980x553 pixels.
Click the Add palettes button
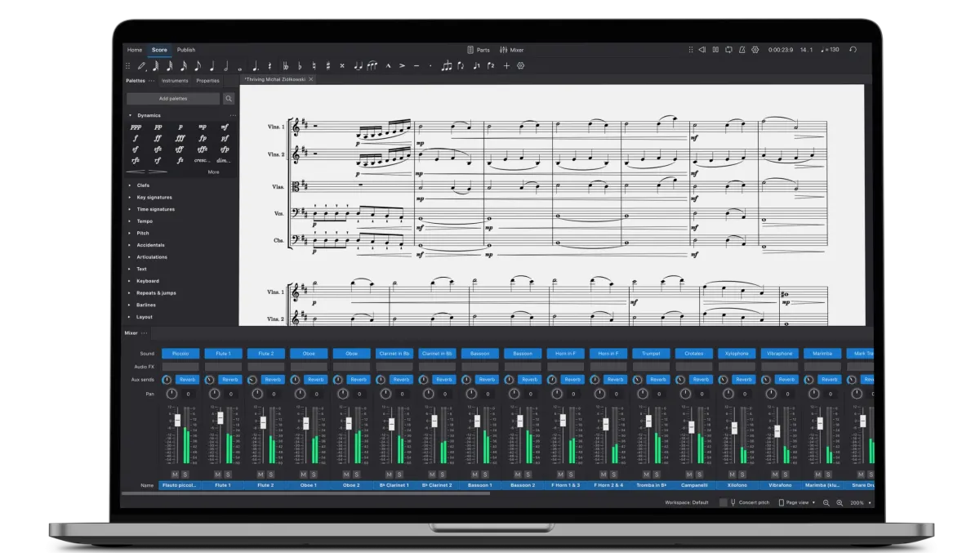[x=172, y=98]
